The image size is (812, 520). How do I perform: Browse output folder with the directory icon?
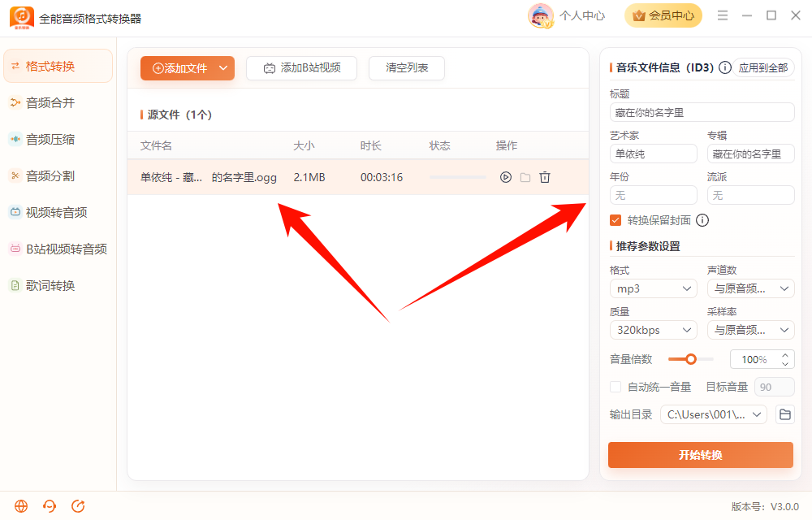785,414
